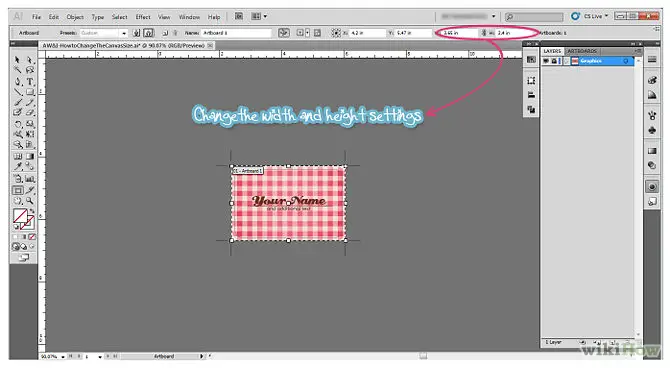Image resolution: width=670 pixels, height=368 pixels.
Task: Set artboard to portrait orientation
Action: [x=136, y=33]
